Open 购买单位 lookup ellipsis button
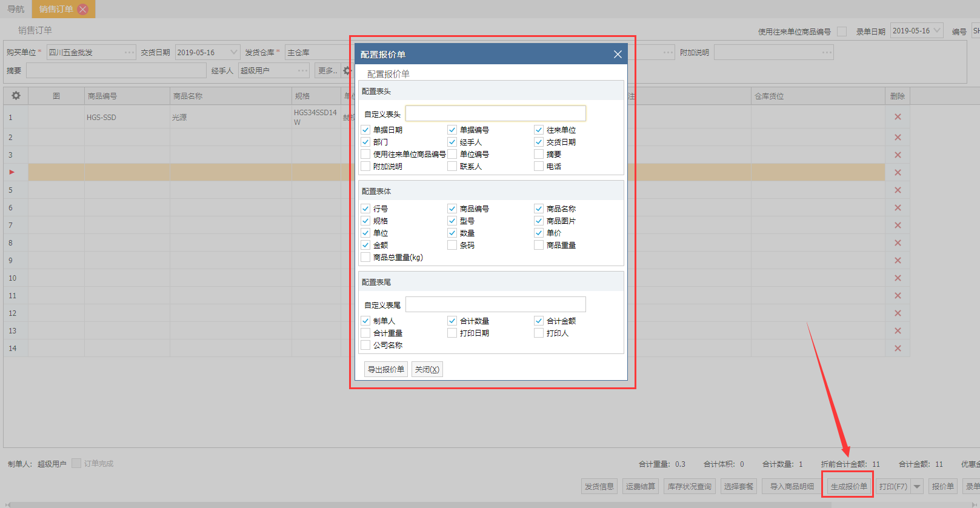Viewport: 980px width, 508px height. [129, 53]
